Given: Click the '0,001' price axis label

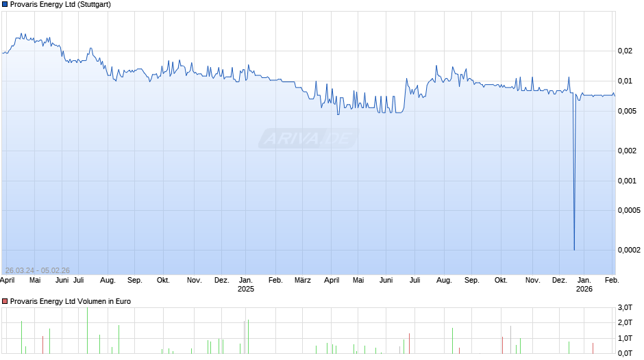Looking at the screenshot, I should (627, 181).
